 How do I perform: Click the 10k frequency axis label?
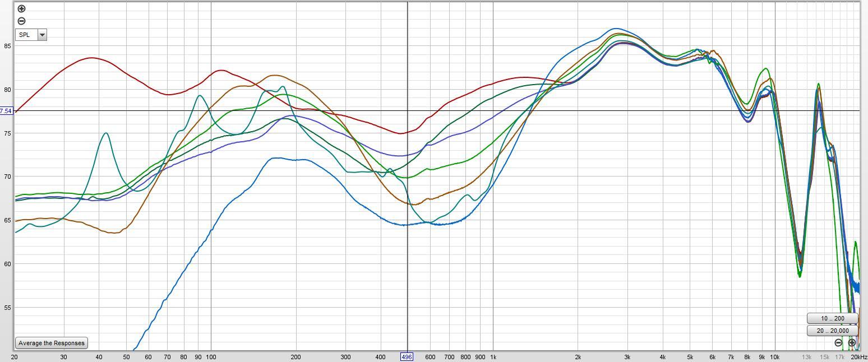pyautogui.click(x=775, y=357)
